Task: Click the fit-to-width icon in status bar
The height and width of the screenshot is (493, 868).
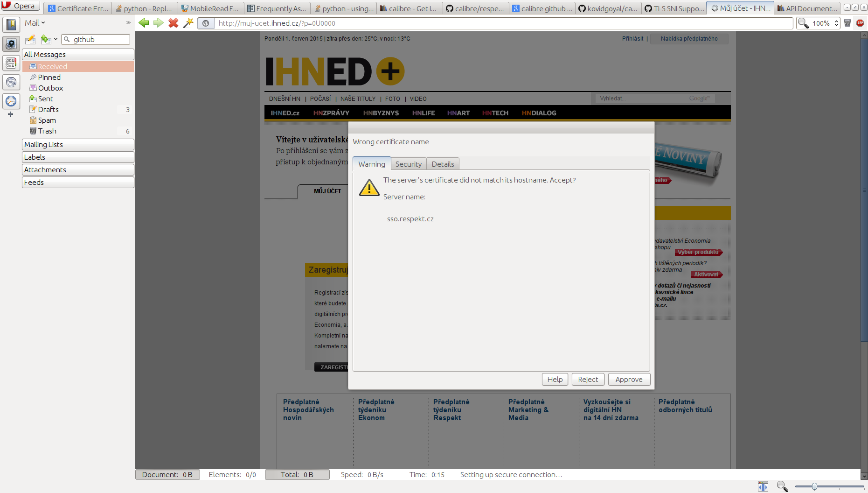Action: coord(763,486)
